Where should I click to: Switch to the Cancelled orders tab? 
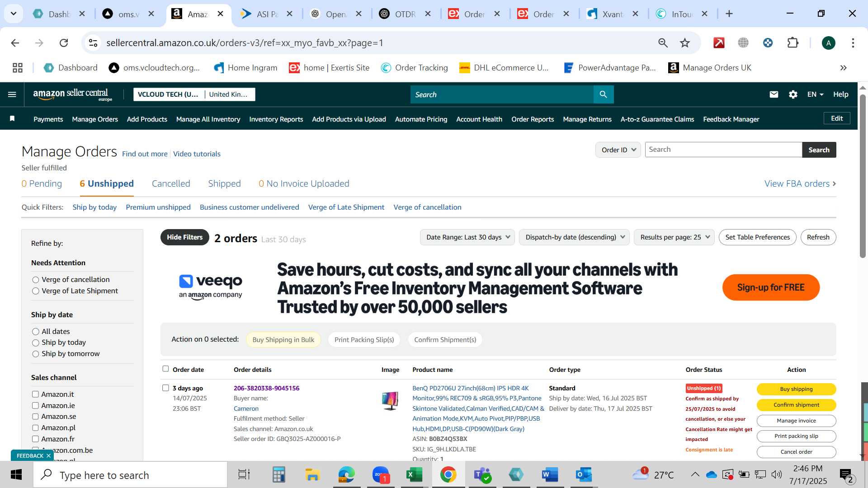(171, 183)
